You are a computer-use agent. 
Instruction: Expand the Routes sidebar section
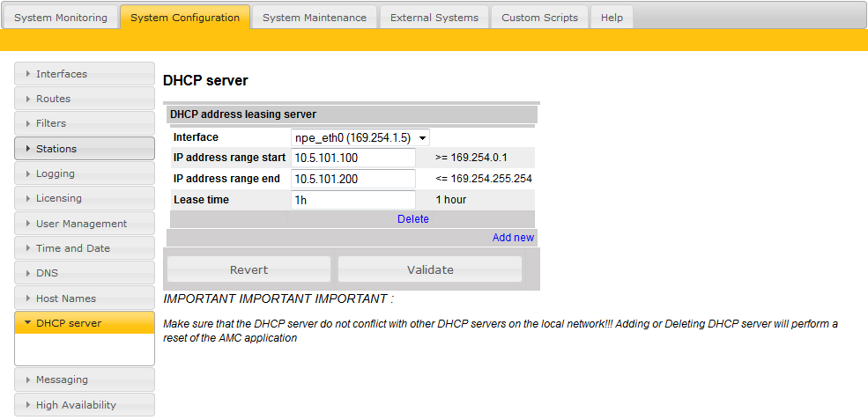click(x=85, y=99)
